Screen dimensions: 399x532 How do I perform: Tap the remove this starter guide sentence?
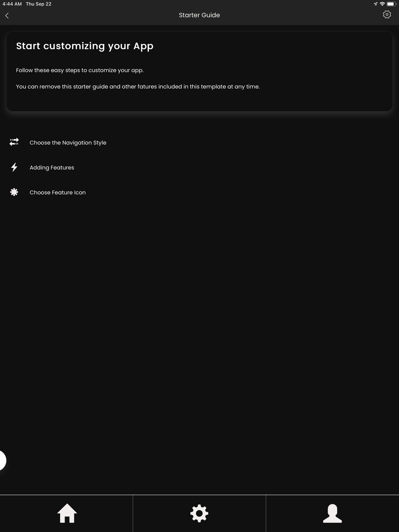[x=138, y=87]
